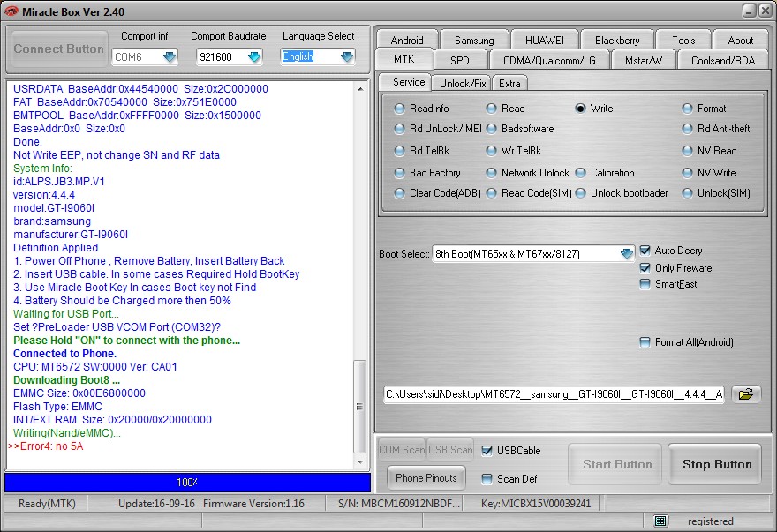Open the Mstar/W tab

coord(643,60)
